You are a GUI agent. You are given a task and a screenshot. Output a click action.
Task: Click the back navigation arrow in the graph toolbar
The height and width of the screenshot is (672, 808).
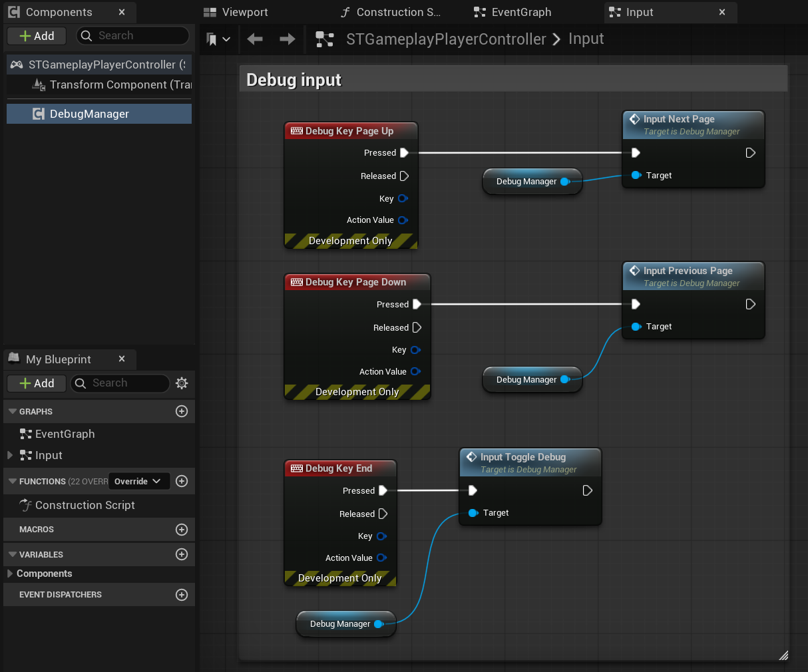255,39
